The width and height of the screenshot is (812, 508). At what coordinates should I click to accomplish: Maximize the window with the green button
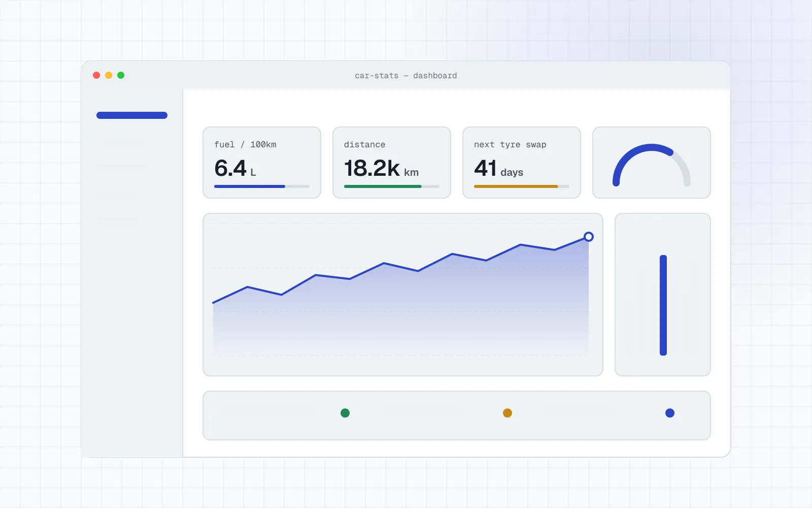[x=121, y=75]
